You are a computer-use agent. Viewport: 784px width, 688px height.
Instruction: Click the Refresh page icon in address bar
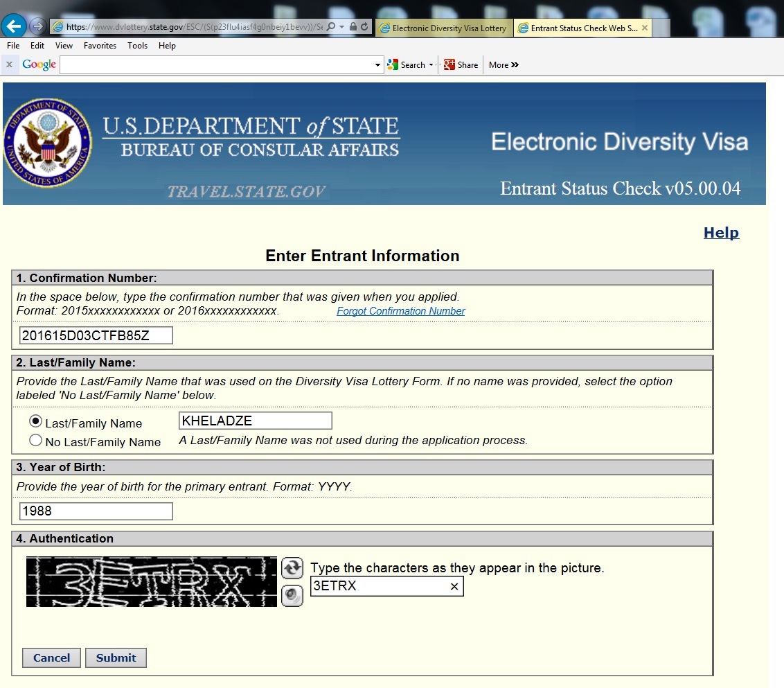[364, 26]
